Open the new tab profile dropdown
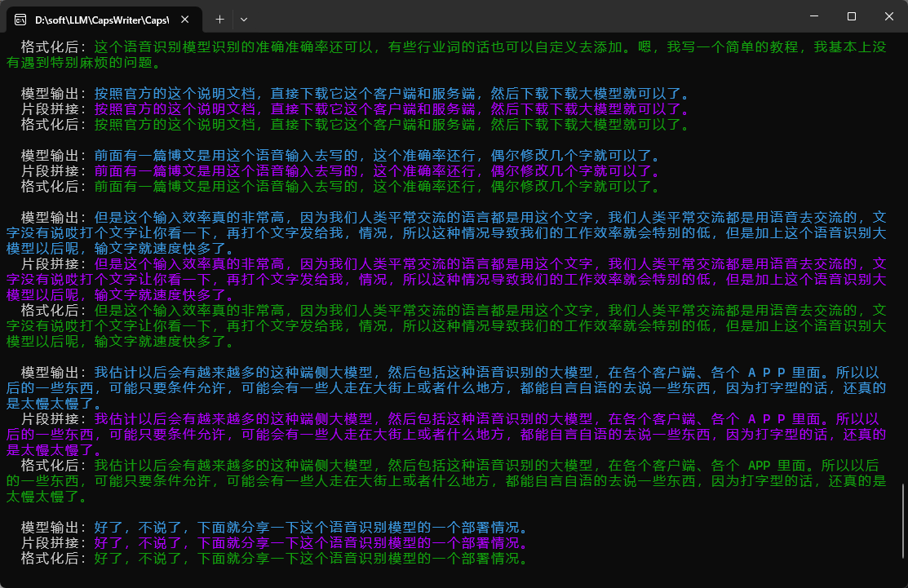This screenshot has width=908, height=588. [244, 20]
